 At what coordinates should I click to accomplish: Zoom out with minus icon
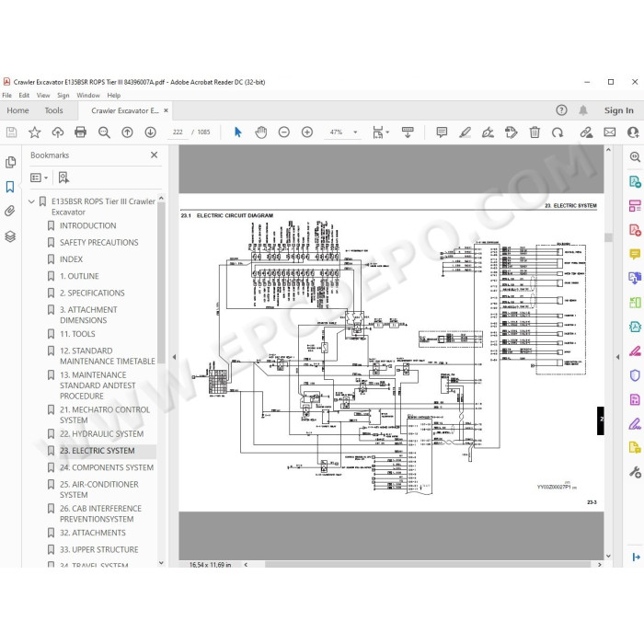(x=283, y=132)
